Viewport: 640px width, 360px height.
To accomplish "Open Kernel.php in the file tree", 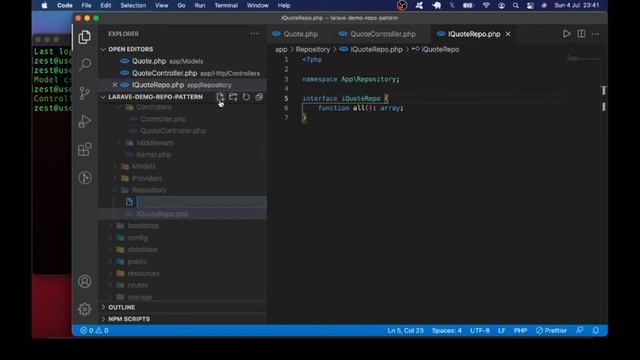I will point(153,155).
